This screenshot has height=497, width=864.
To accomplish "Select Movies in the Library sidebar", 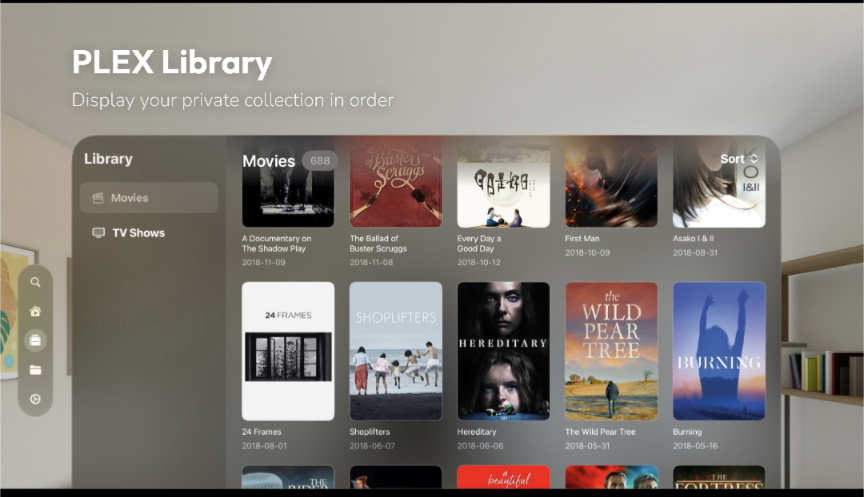I will 149,198.
